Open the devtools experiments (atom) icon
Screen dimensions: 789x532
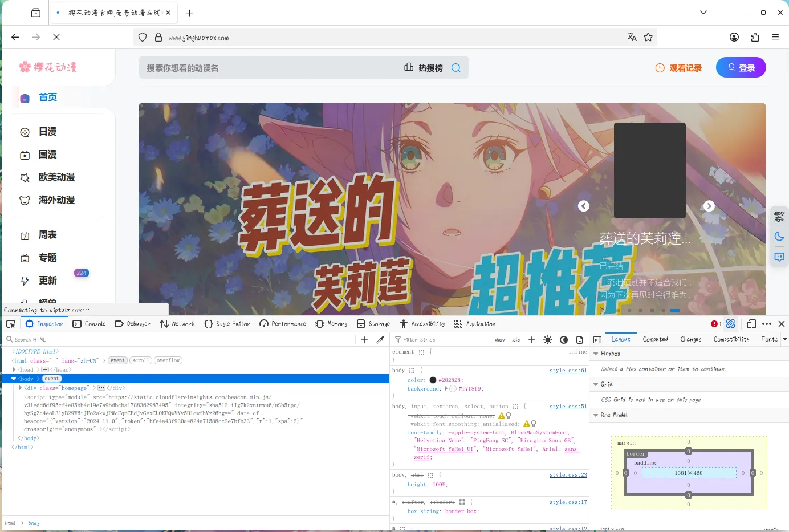coord(731,324)
